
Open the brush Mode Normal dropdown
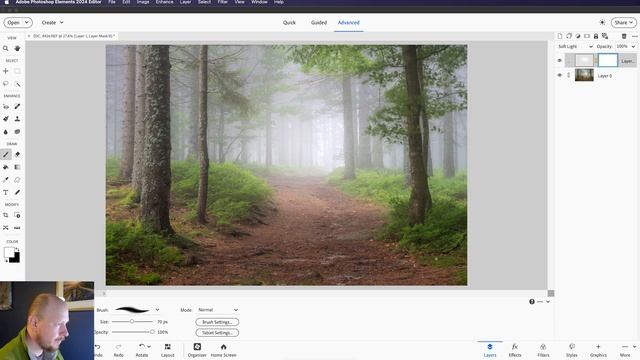click(x=217, y=310)
